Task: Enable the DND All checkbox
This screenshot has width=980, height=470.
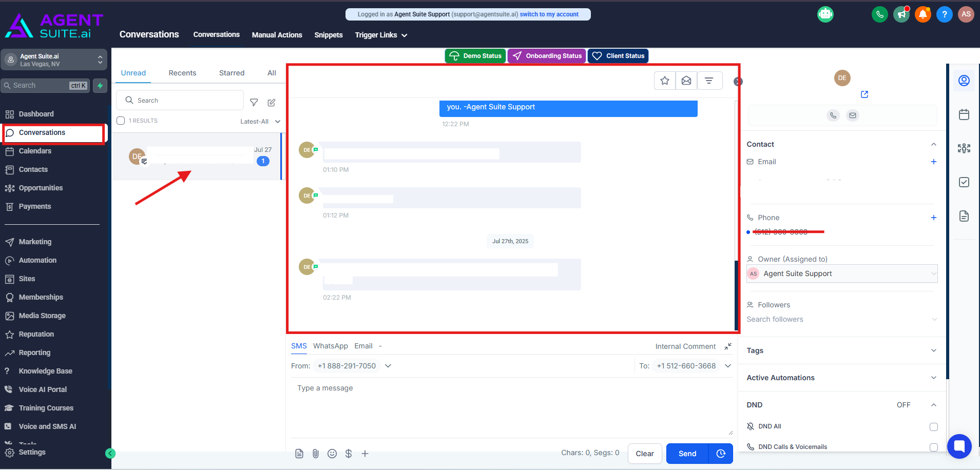Action: click(934, 427)
